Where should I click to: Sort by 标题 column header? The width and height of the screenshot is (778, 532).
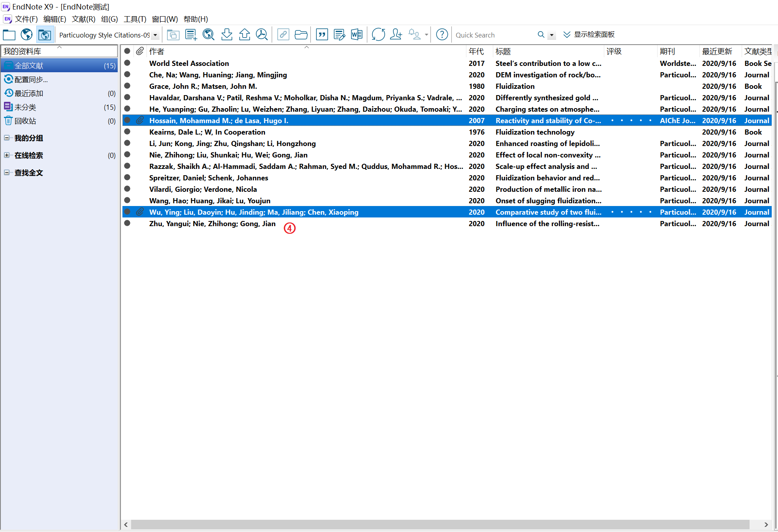(548, 51)
